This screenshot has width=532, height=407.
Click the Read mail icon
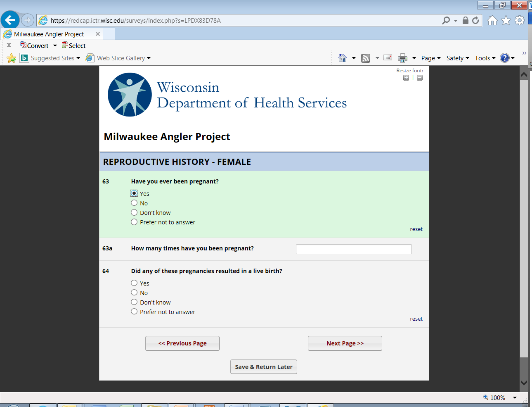[388, 58]
